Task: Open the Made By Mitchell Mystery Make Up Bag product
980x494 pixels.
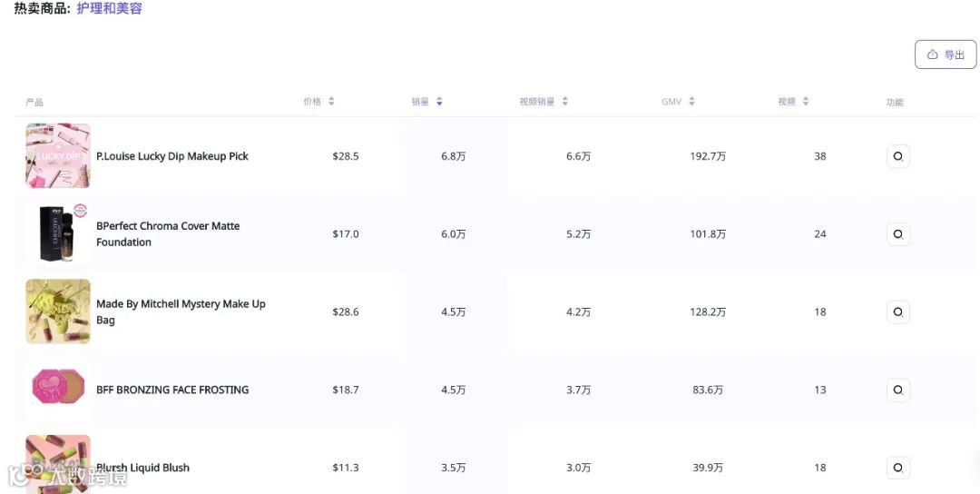Action: (180, 311)
